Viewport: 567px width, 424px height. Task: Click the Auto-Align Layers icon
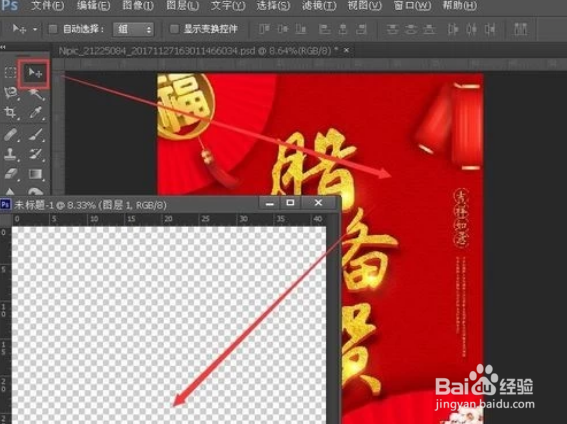pyautogui.click(x=520, y=29)
